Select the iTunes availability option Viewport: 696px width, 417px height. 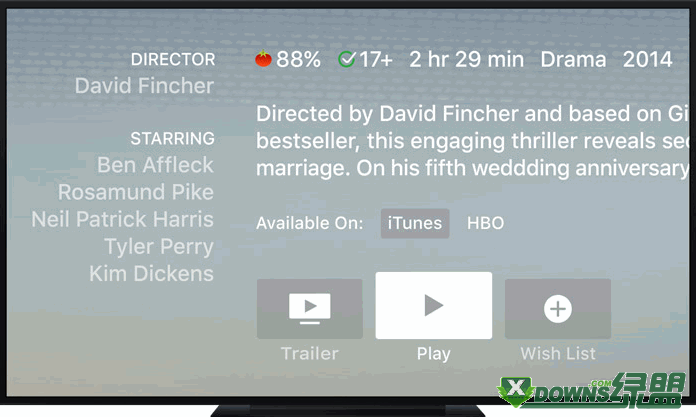pos(415,223)
